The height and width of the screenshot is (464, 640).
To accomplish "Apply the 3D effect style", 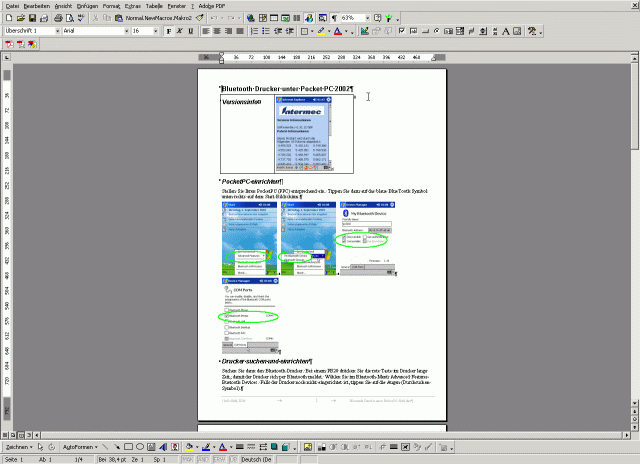I will pyautogui.click(x=285, y=447).
